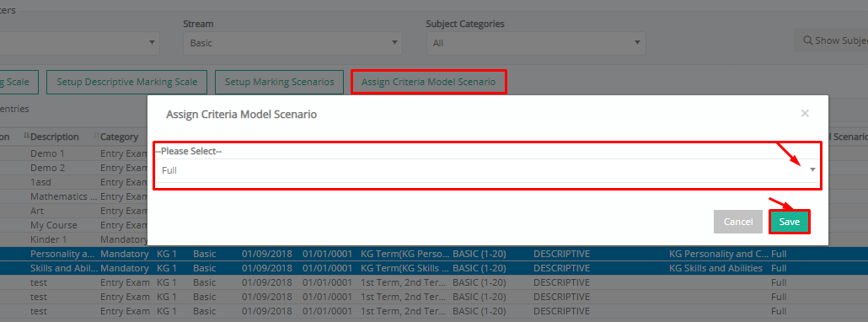Sort table by Description column header
This screenshot has width=868, height=322.
pos(55,137)
